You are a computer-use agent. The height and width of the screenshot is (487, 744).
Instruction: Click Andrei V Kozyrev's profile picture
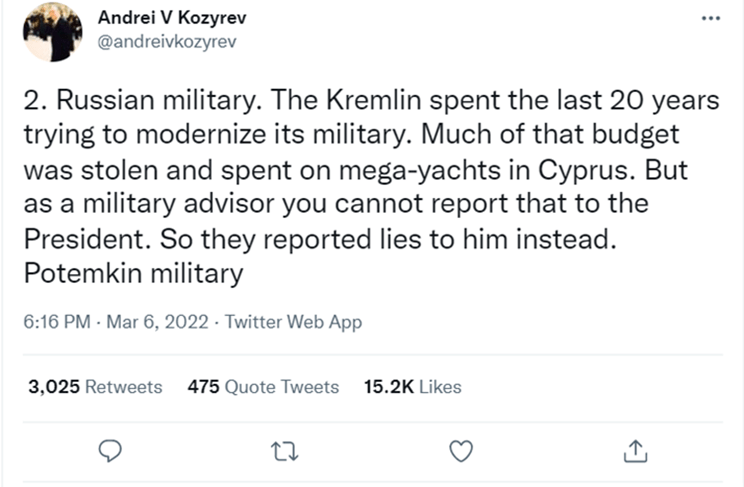(x=50, y=31)
